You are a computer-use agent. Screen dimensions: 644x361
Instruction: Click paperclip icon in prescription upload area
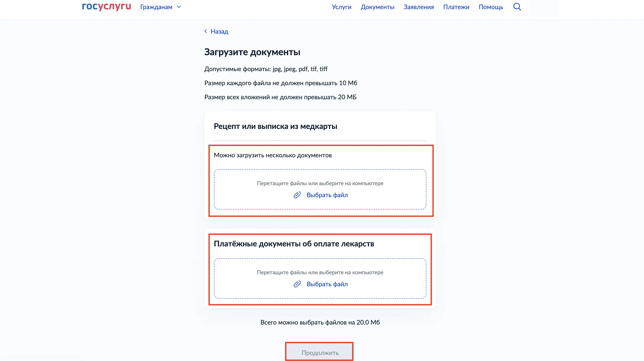coord(297,195)
